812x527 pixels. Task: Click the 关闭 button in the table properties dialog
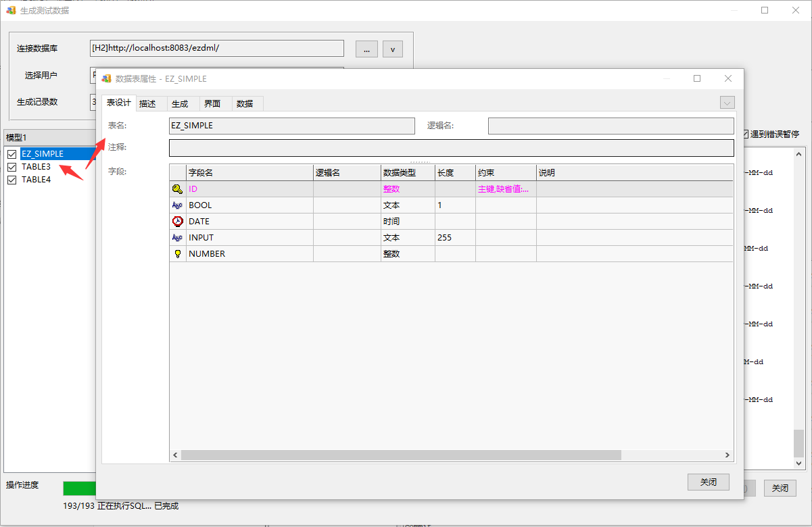(x=709, y=482)
